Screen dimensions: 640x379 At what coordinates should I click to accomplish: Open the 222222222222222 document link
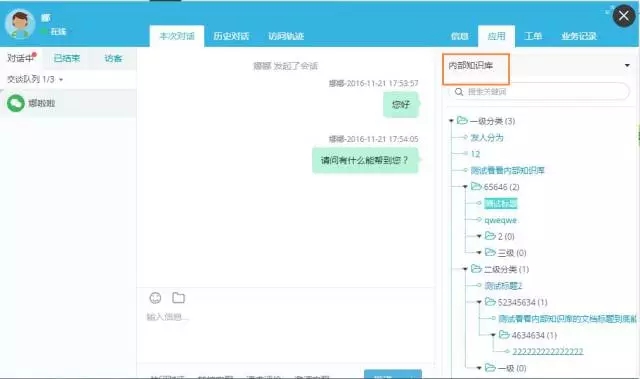548,352
